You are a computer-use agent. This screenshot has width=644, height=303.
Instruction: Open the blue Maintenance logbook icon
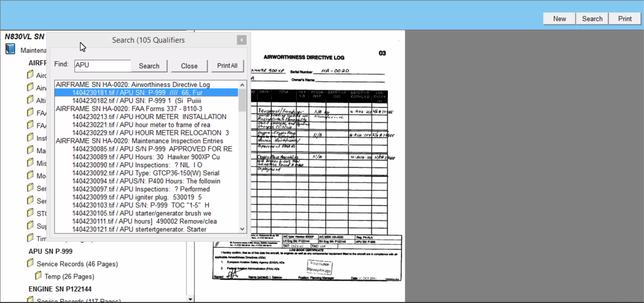10,49
